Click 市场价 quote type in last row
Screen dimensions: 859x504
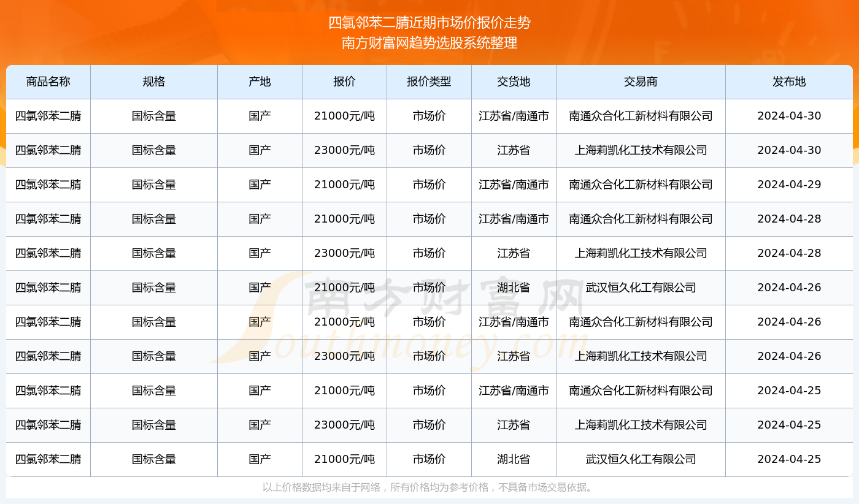(429, 459)
